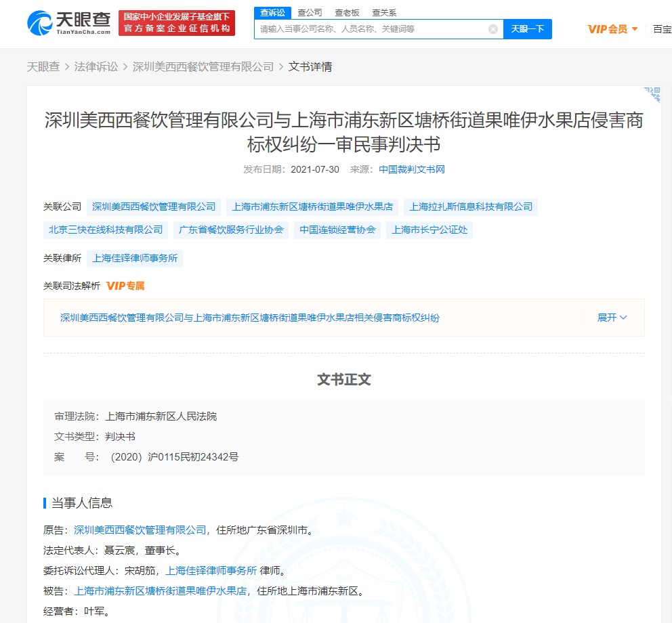Viewport: 672px width, 623px height.
Task: Select the 文书详情 breadcrumb text
Action: click(310, 67)
